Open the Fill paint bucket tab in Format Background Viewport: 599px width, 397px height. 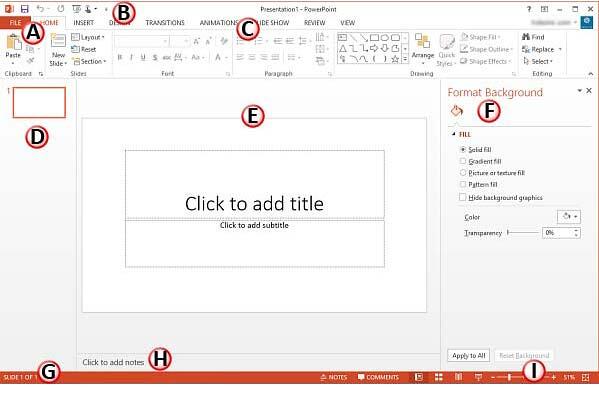(457, 111)
